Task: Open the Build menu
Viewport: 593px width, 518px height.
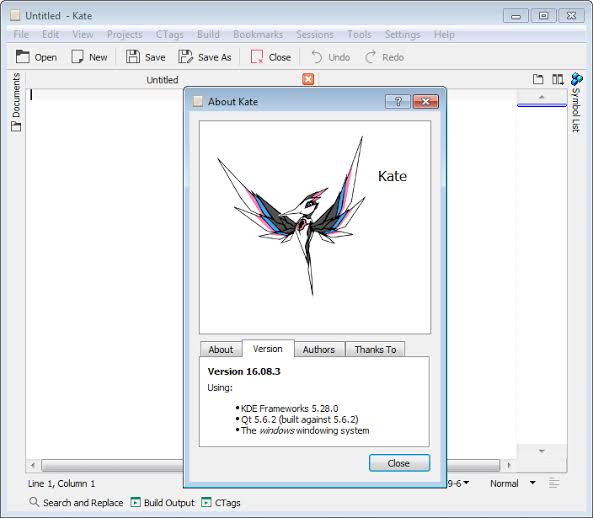Action: point(208,34)
